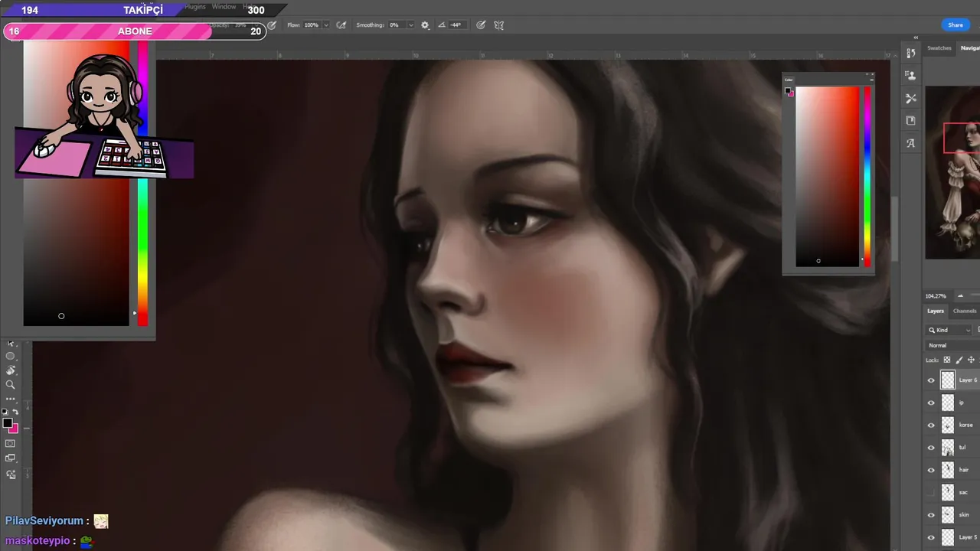Image resolution: width=980 pixels, height=551 pixels.
Task: Open the Edit Toolbar three-dots button
Action: (11, 399)
